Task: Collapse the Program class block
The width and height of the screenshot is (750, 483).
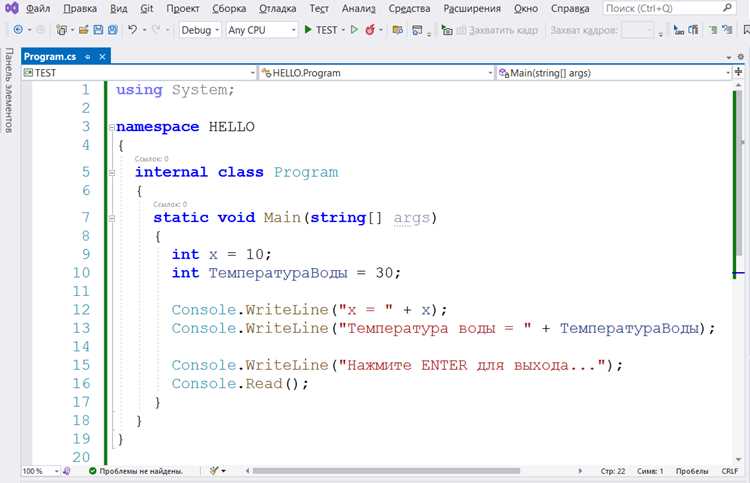Action: tap(111, 173)
